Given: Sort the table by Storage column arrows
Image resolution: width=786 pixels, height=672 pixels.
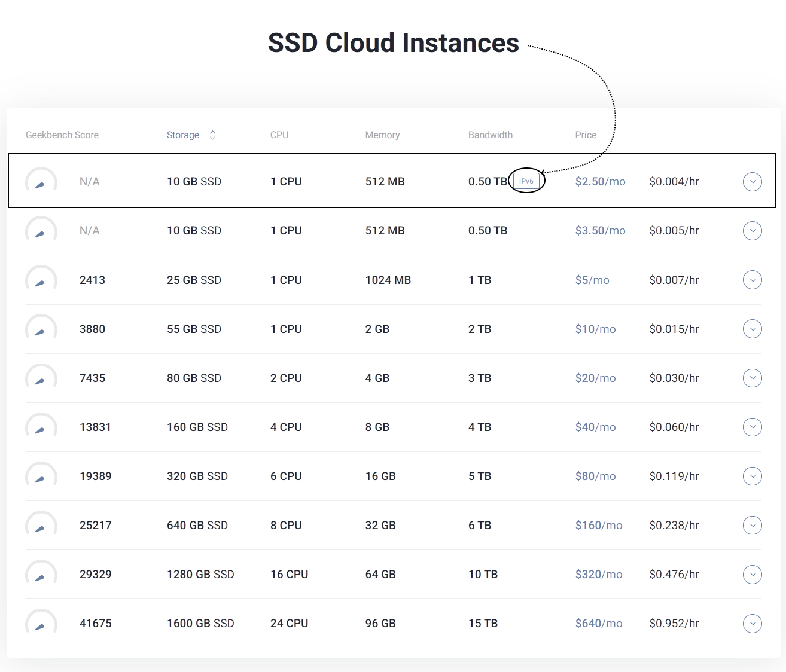Looking at the screenshot, I should [x=212, y=135].
